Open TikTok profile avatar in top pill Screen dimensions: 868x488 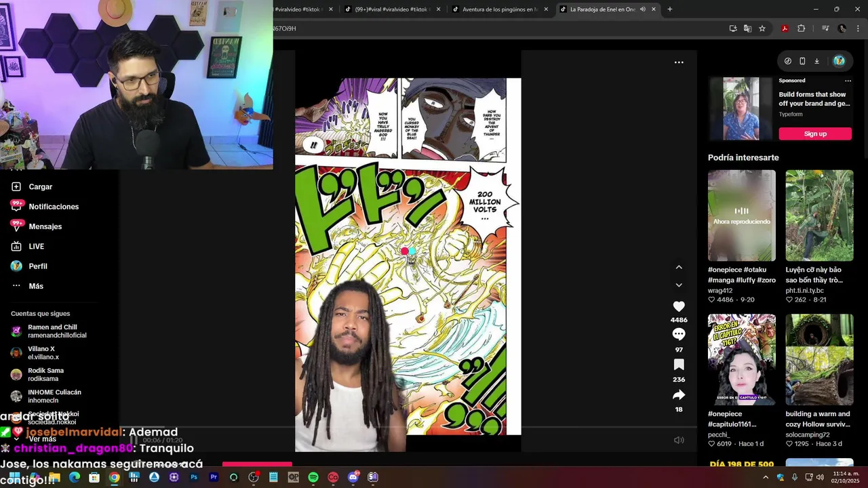[x=839, y=61]
